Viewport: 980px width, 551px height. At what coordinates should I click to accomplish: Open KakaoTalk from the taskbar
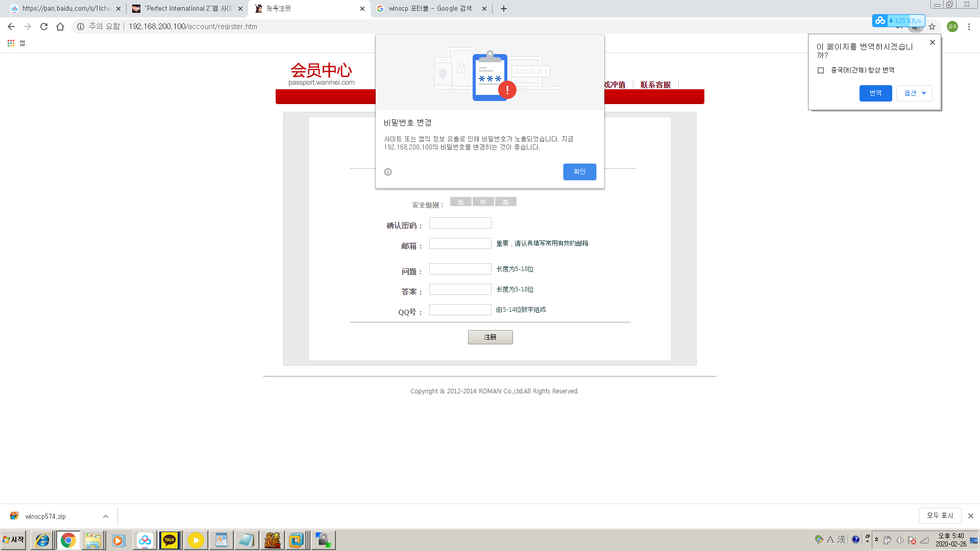(169, 540)
